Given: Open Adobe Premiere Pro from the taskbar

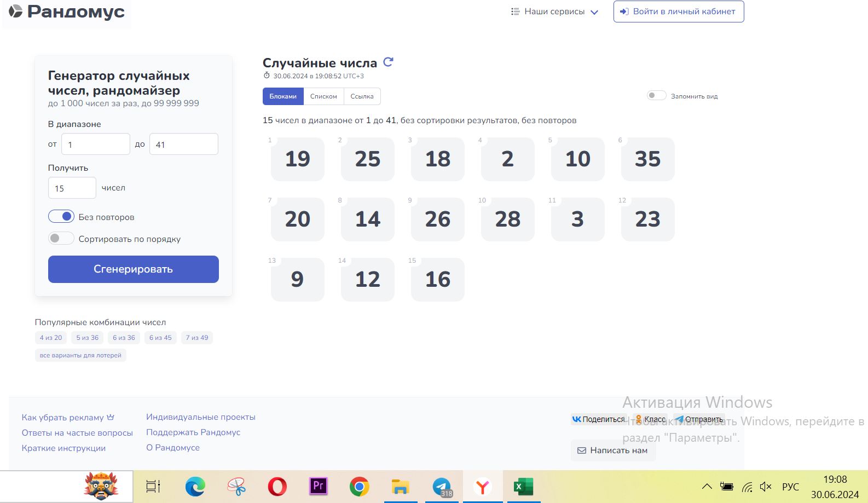Looking at the screenshot, I should (x=319, y=486).
